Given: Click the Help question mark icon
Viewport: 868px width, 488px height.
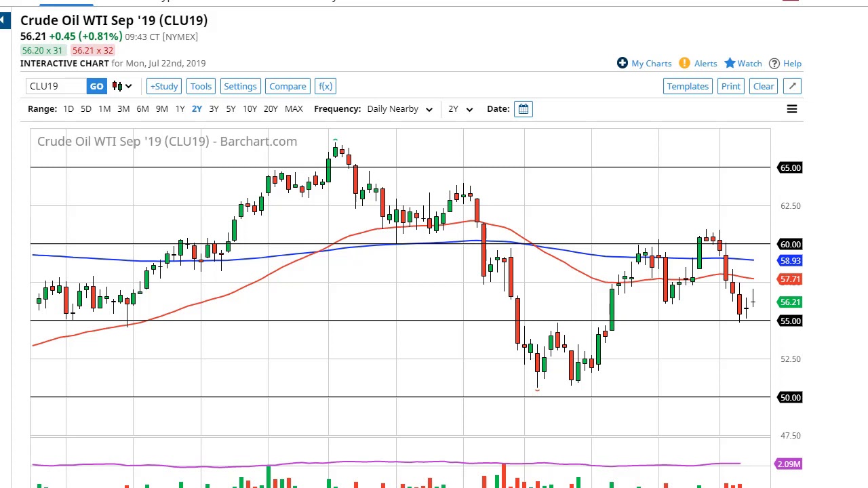Looking at the screenshot, I should (x=774, y=63).
